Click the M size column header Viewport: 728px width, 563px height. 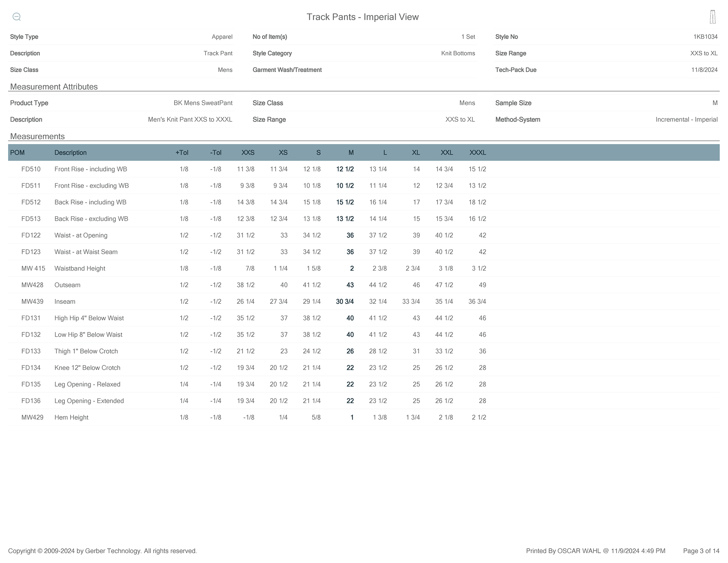[351, 153]
